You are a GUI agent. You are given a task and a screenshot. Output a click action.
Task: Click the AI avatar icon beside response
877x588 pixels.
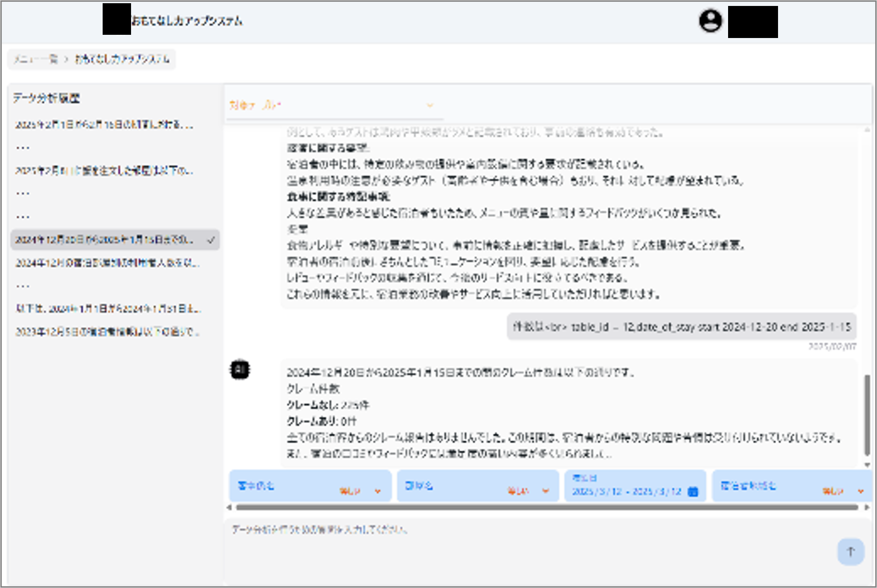tap(240, 370)
